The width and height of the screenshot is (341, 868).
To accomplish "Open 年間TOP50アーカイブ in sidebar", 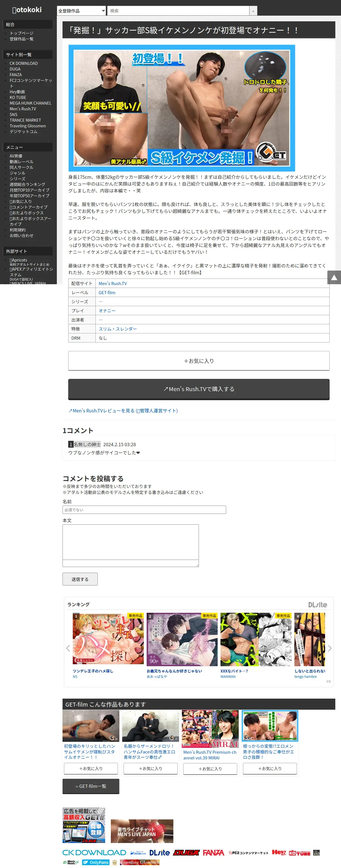I will click(29, 196).
